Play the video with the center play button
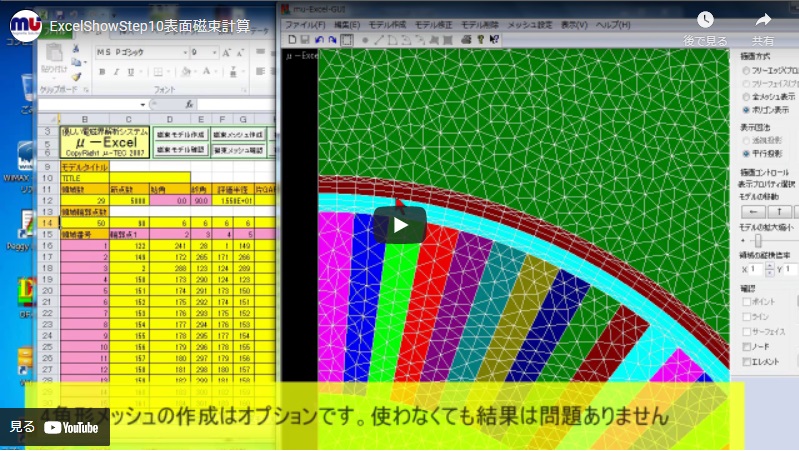The height and width of the screenshot is (451, 799). click(400, 225)
